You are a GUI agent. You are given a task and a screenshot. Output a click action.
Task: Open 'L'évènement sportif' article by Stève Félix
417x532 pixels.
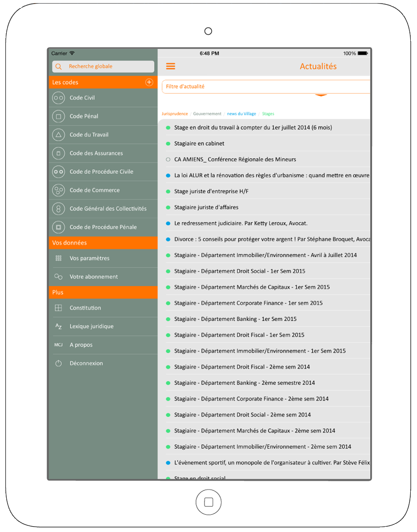264,462
